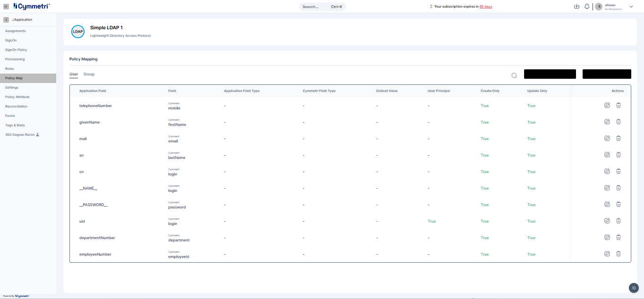Select Policy Map in sidebar

tap(28, 78)
